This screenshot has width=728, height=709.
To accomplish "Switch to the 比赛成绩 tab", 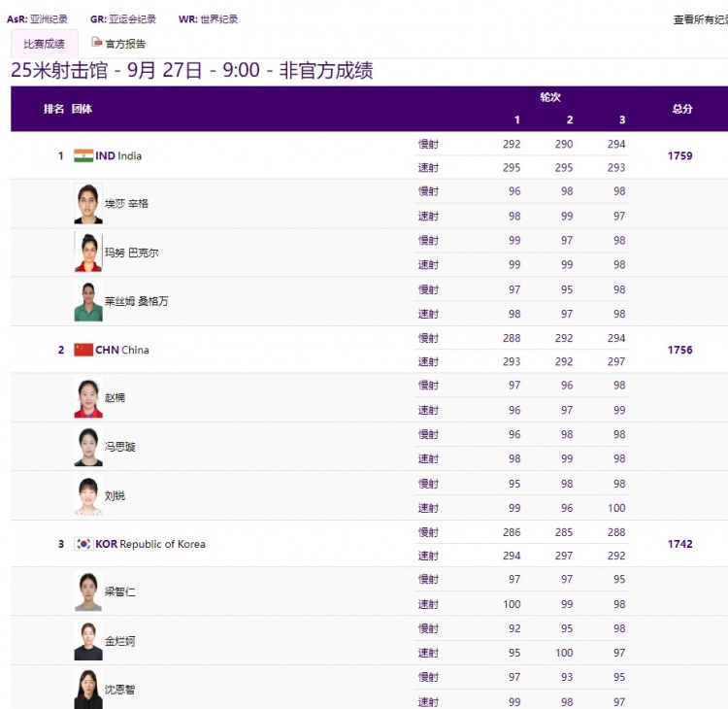I will coord(44,44).
